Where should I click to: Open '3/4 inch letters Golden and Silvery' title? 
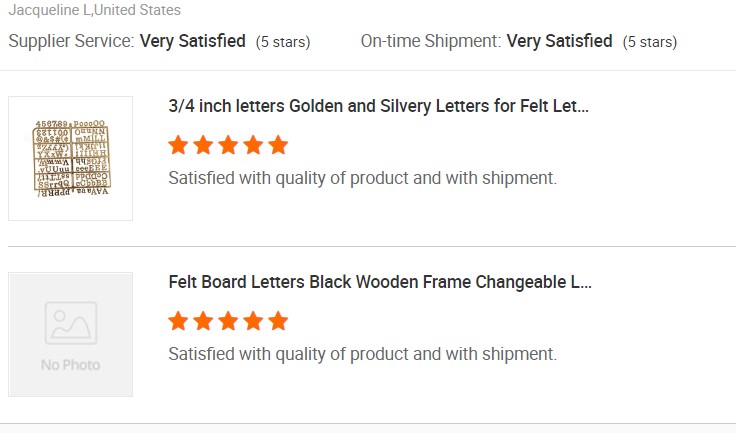point(378,106)
